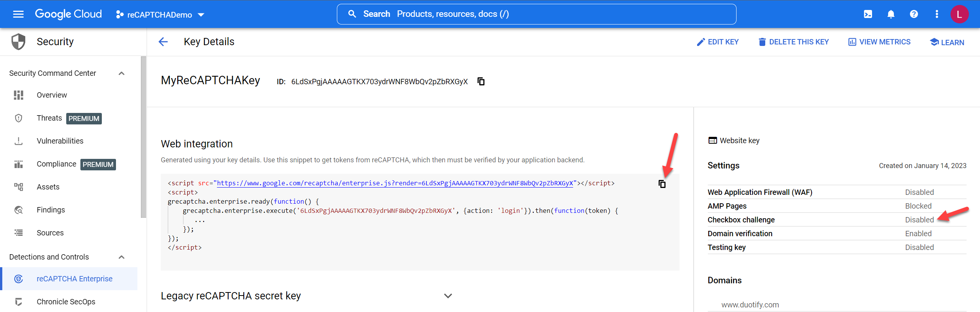Click the Google Cloud logo
This screenshot has height=312, width=980.
69,14
